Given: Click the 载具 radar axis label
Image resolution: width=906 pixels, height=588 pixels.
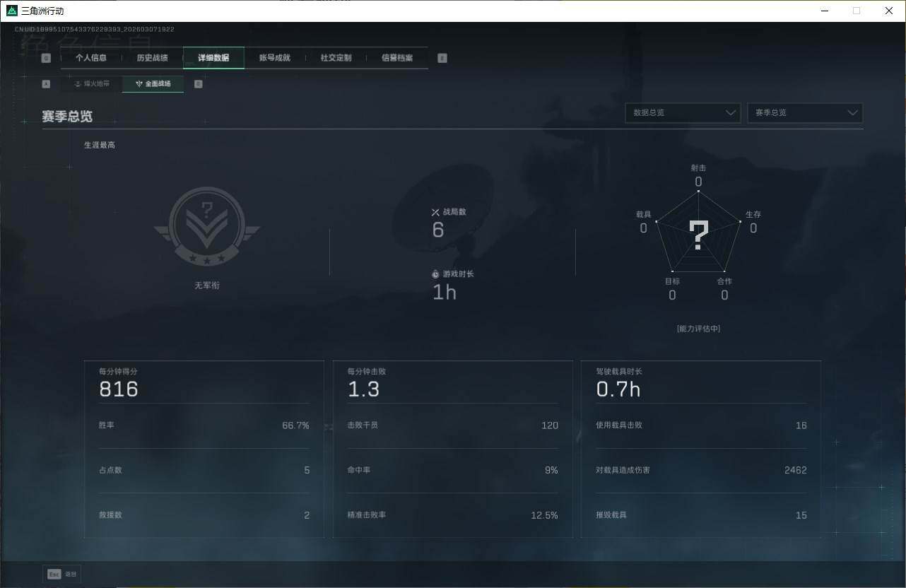Looking at the screenshot, I should [643, 214].
